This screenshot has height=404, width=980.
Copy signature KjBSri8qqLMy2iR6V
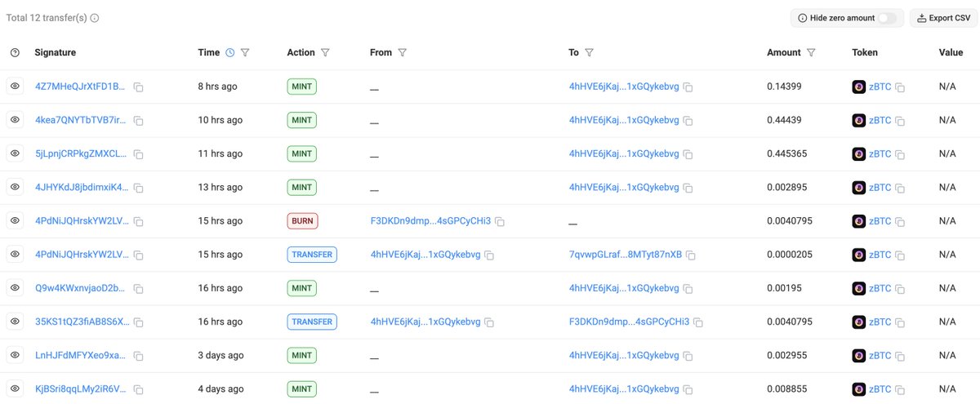point(139,389)
